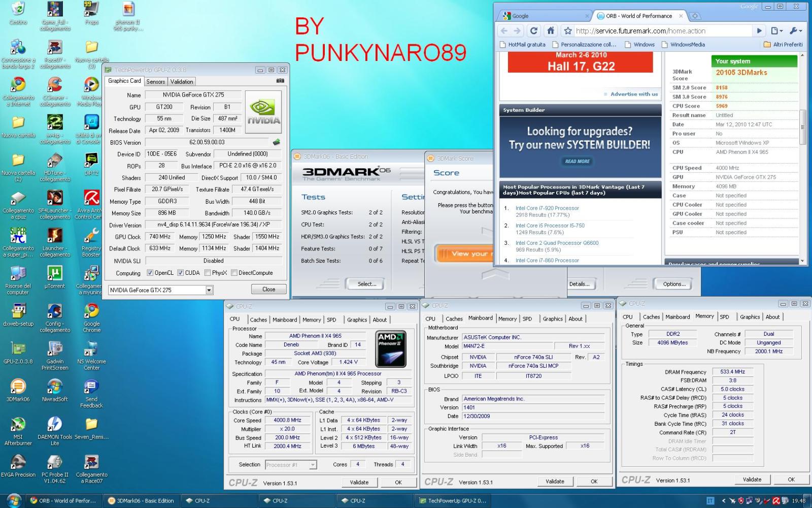Open HDTune desktop shortcut
This screenshot has width=812, height=508.
pos(55,167)
